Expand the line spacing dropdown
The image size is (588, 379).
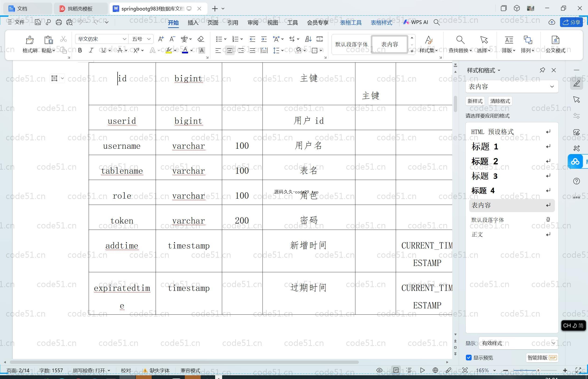click(282, 50)
